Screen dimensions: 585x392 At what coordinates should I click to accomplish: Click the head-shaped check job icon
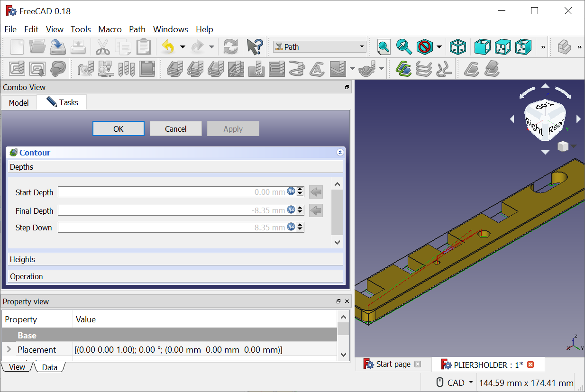58,69
